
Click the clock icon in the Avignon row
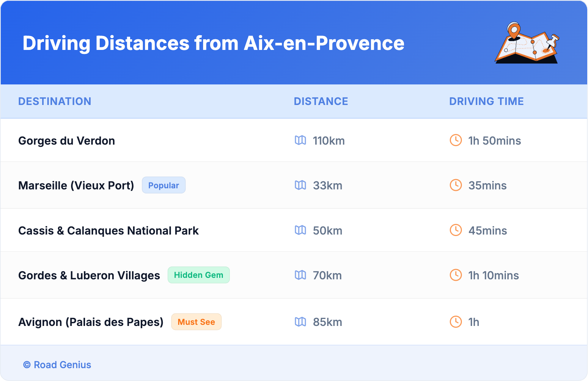point(456,322)
